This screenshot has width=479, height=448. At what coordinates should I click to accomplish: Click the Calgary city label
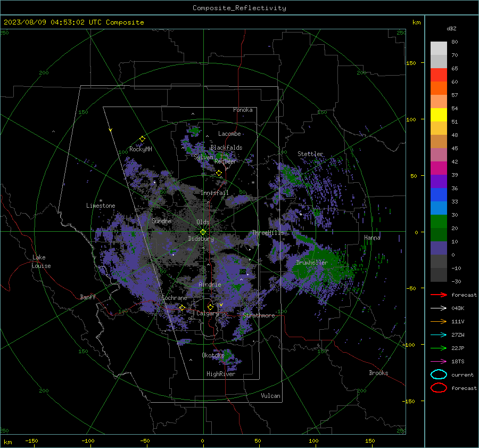(x=208, y=313)
